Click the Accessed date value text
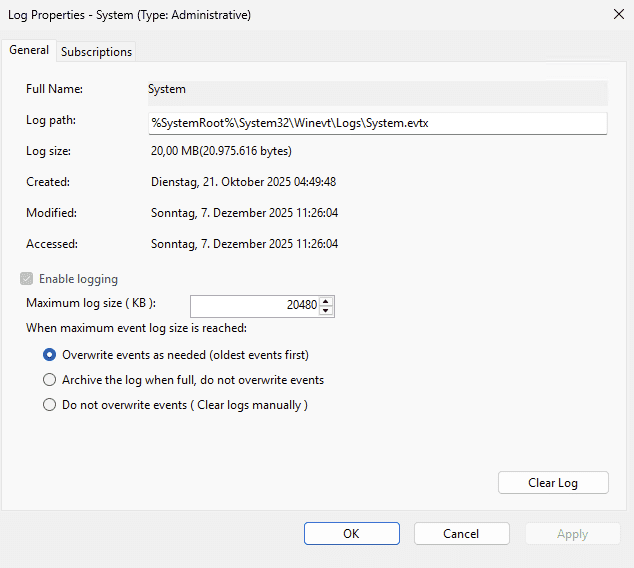Viewport: 634px width, 568px height. point(243,244)
